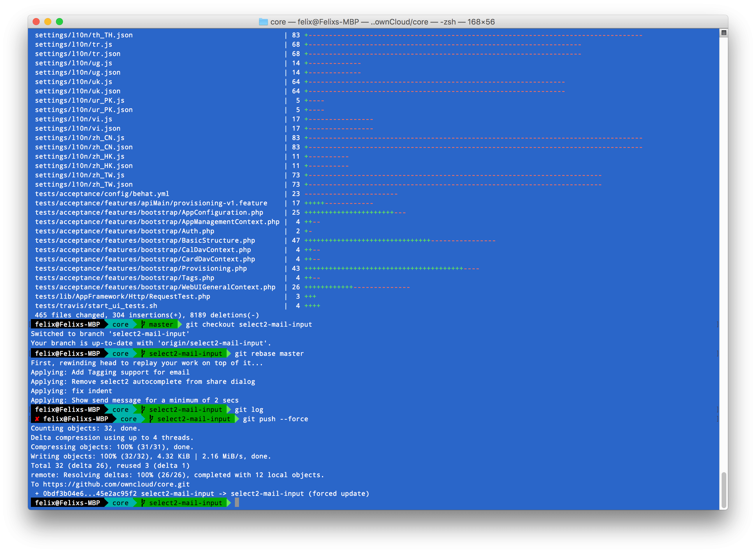Click the 'master' branch prompt segment
Viewport: 756px width, 553px height.
161,324
